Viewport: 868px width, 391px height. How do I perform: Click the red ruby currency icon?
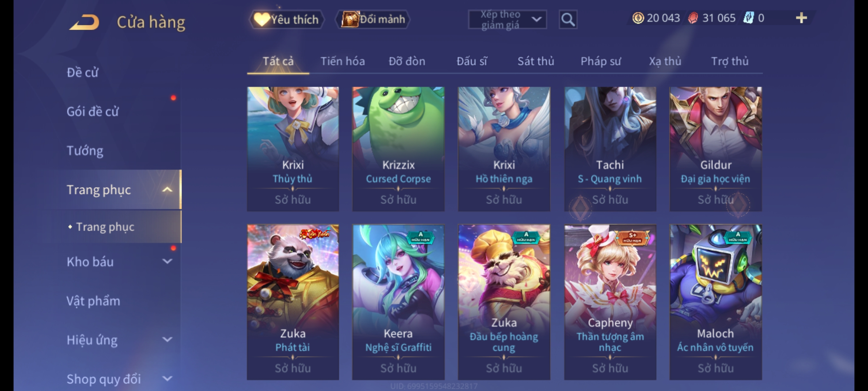pyautogui.click(x=693, y=18)
